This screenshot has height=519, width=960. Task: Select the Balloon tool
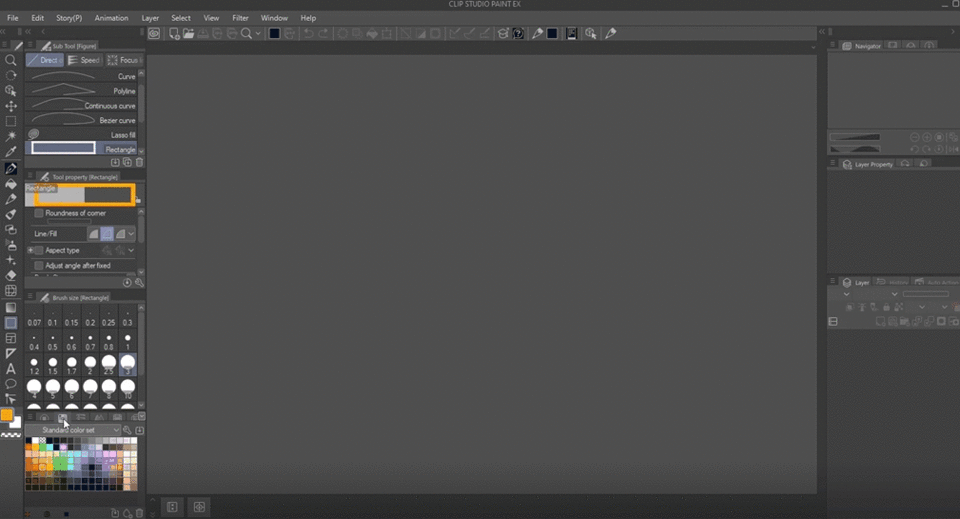click(10, 384)
